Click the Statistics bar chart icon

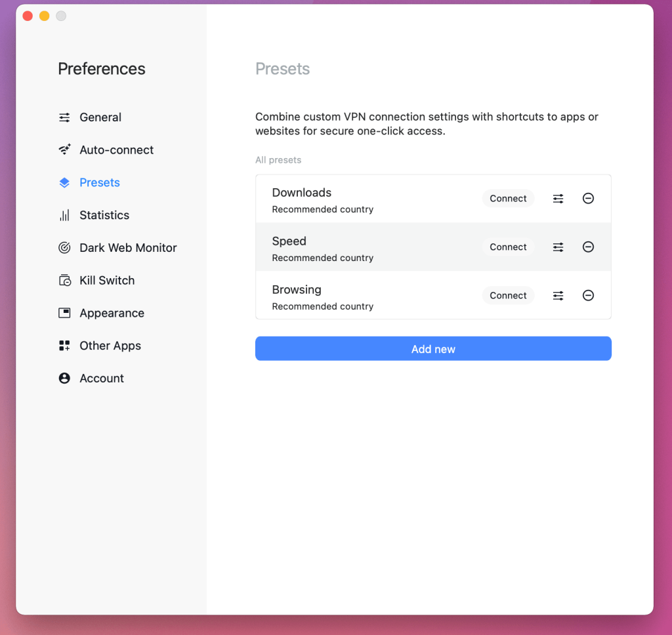pyautogui.click(x=64, y=215)
